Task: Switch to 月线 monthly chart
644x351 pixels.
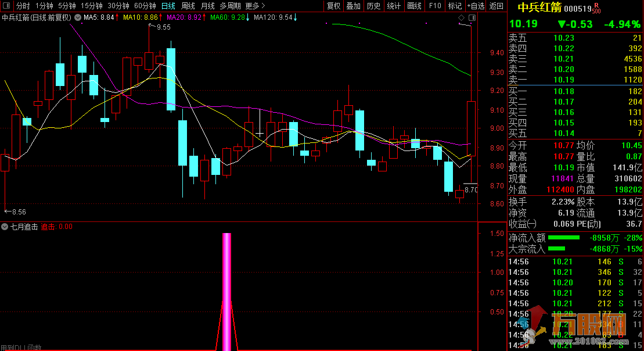Action: click(208, 6)
